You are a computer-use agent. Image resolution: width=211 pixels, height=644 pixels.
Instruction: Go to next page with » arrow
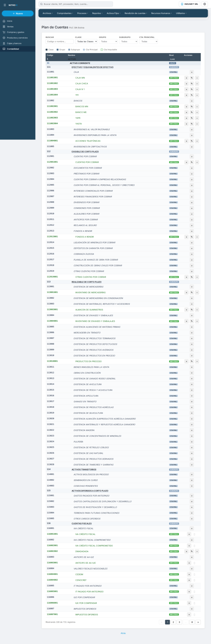click(198, 622)
